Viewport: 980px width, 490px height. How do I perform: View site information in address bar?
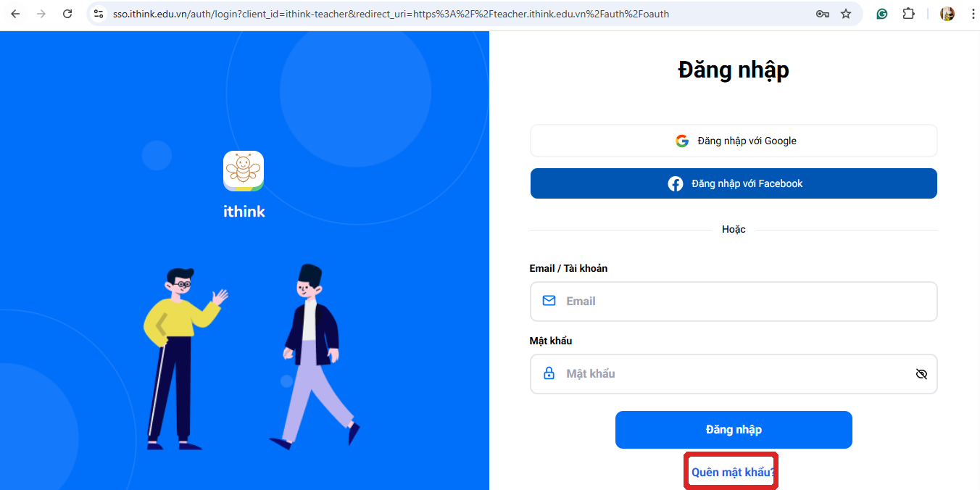(99, 14)
